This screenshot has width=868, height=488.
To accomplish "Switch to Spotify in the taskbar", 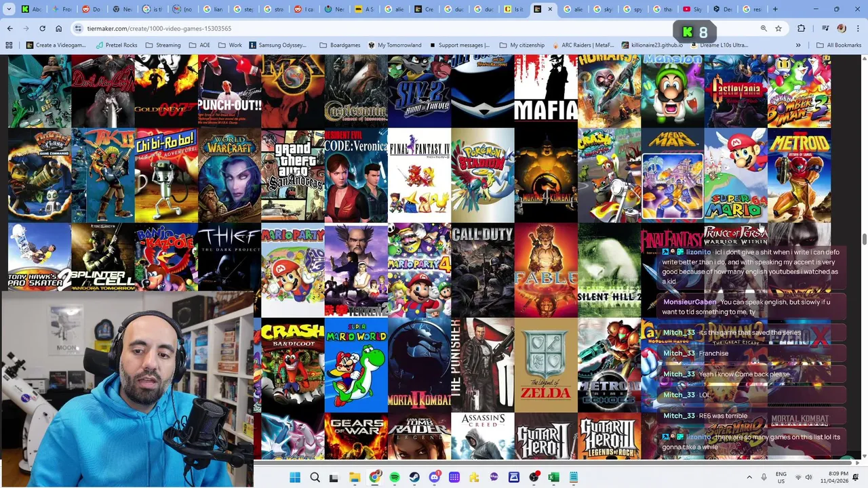I will click(x=395, y=477).
